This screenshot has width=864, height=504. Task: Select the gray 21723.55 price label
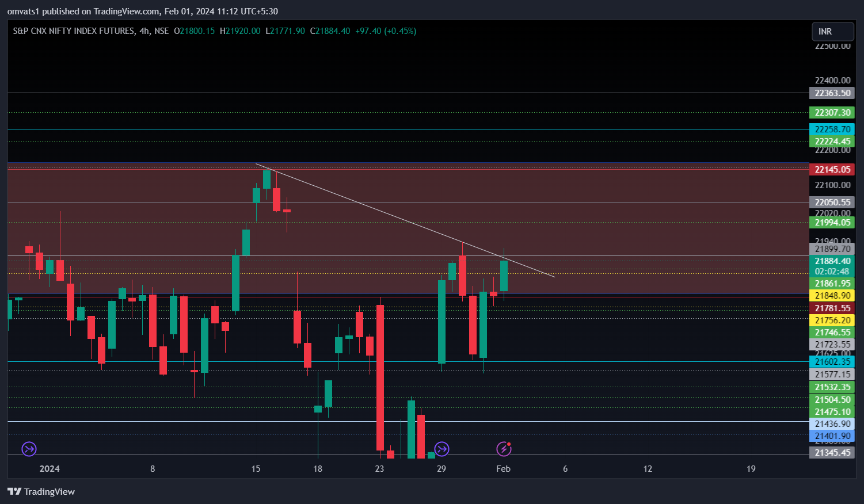[832, 345]
